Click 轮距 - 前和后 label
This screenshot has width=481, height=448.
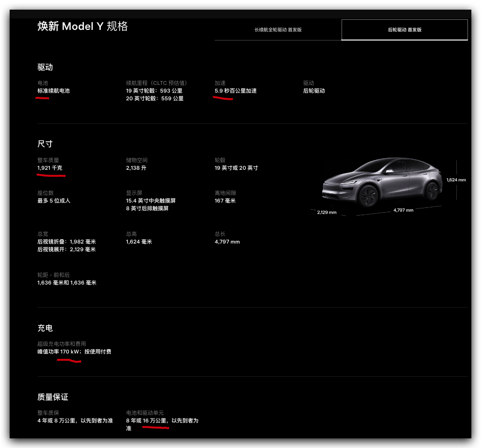(x=54, y=275)
